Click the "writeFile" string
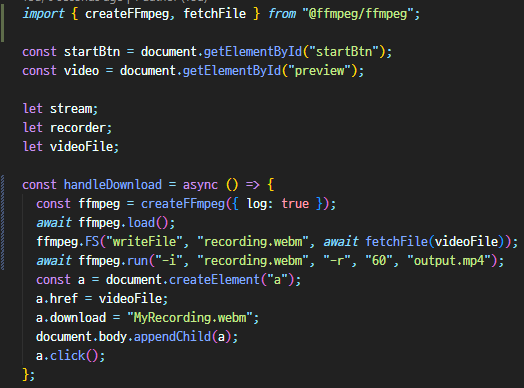The image size is (524, 388). tap(144, 242)
